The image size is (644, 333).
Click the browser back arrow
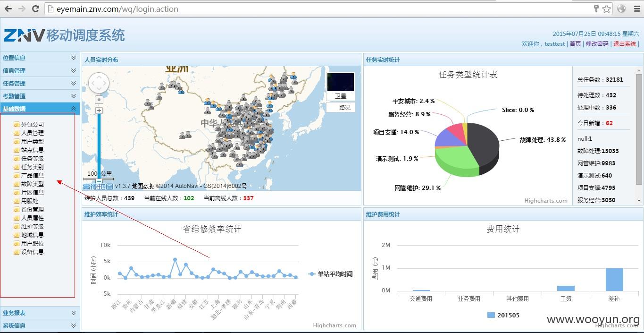(x=8, y=9)
